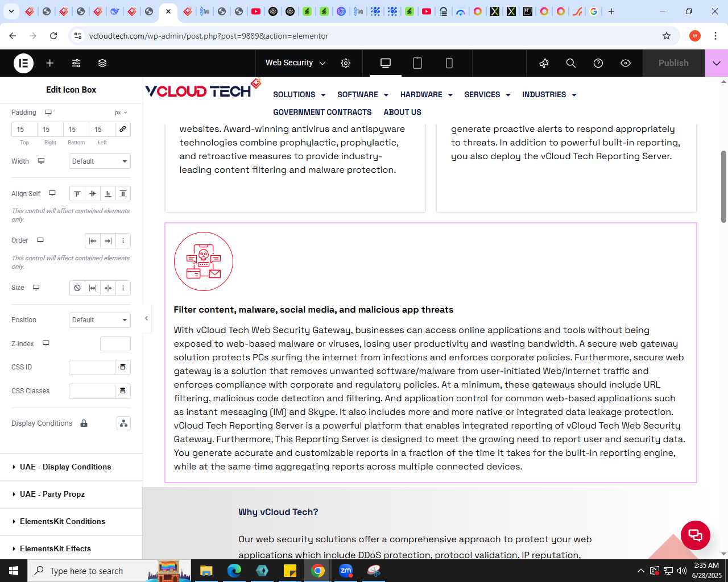Viewport: 728px width, 582px height.
Task: Open What's New megaphone icon
Action: pos(544,63)
